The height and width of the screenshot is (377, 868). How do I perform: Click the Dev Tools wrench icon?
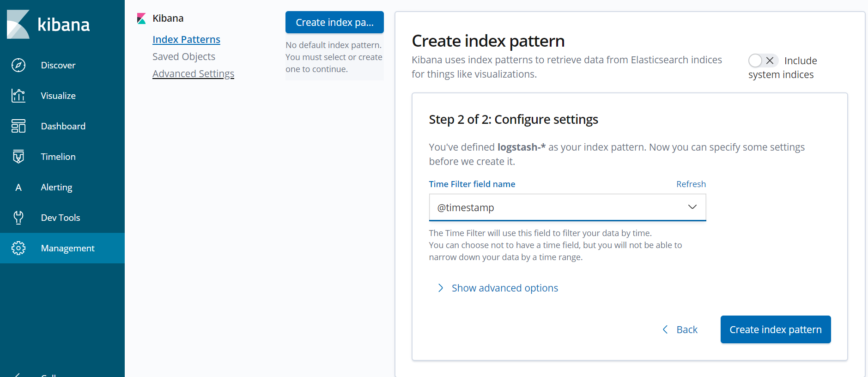pos(18,218)
